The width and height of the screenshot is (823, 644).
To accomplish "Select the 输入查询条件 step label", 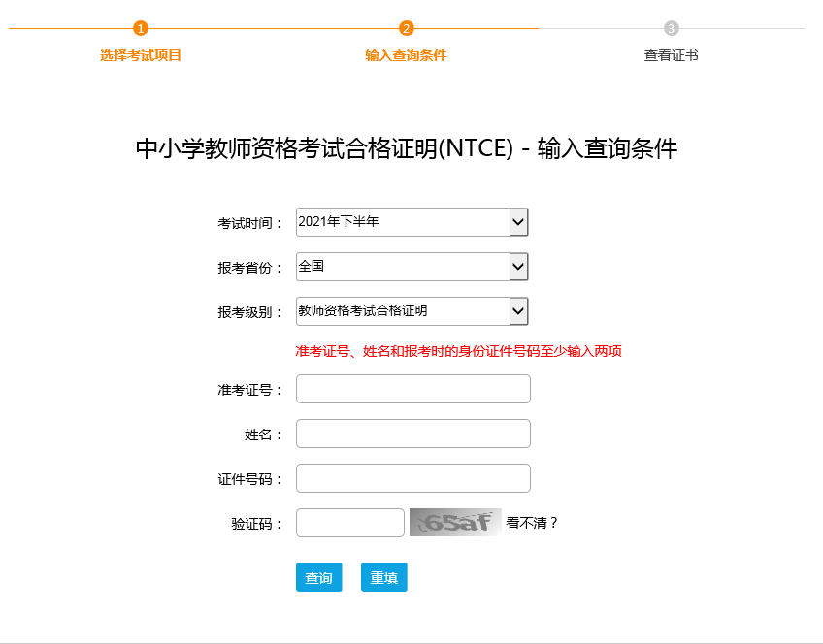I will click(406, 55).
